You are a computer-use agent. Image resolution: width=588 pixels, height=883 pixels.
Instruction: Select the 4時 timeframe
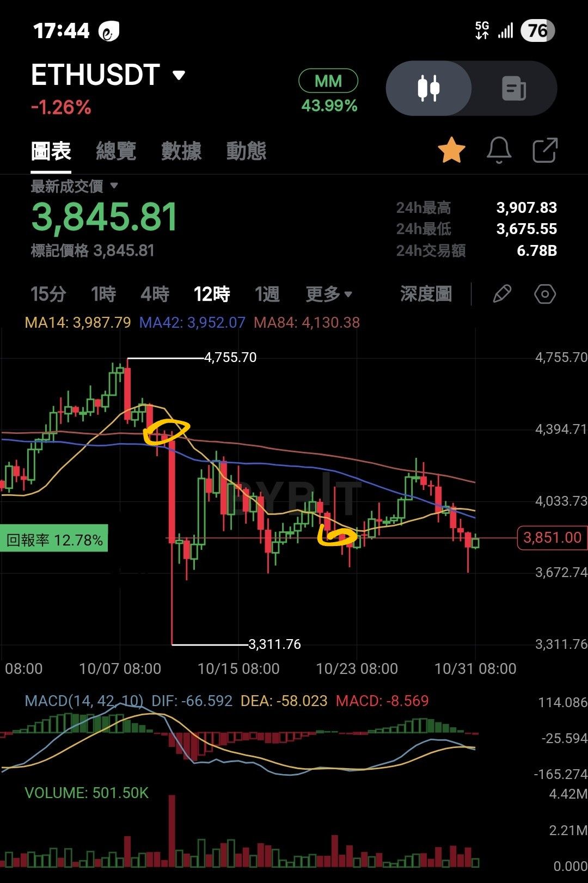[155, 294]
